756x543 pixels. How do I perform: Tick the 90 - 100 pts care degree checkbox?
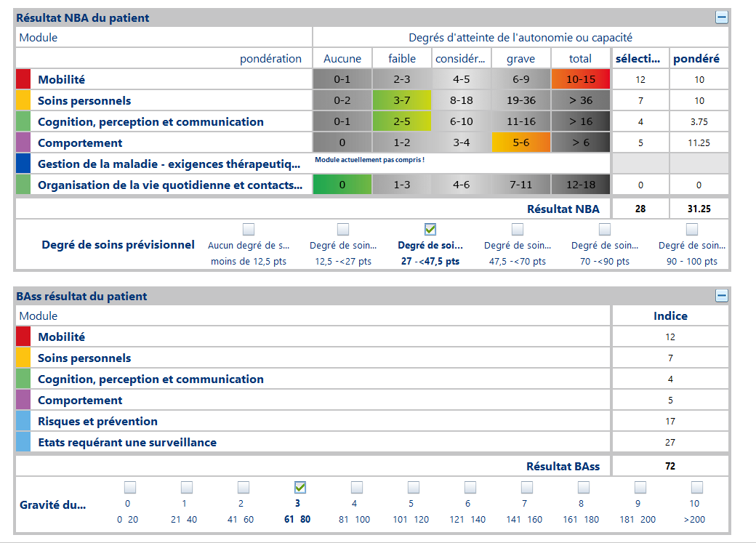coord(692,230)
